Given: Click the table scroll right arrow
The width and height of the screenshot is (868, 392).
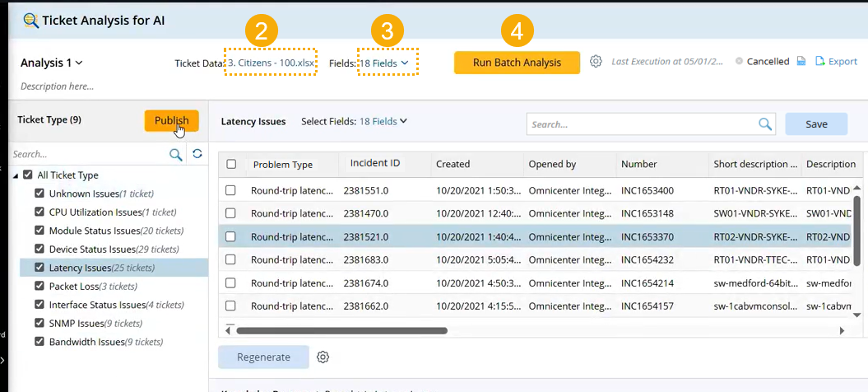Looking at the screenshot, I should (842, 330).
